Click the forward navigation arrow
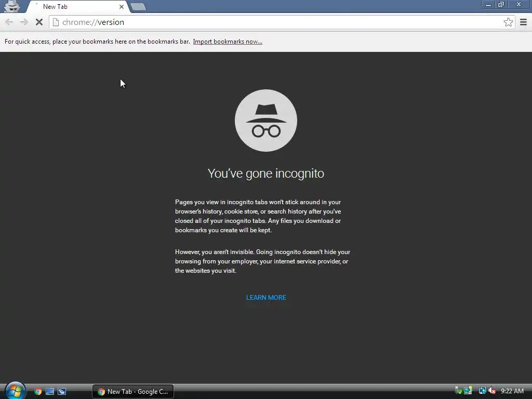 [x=24, y=22]
